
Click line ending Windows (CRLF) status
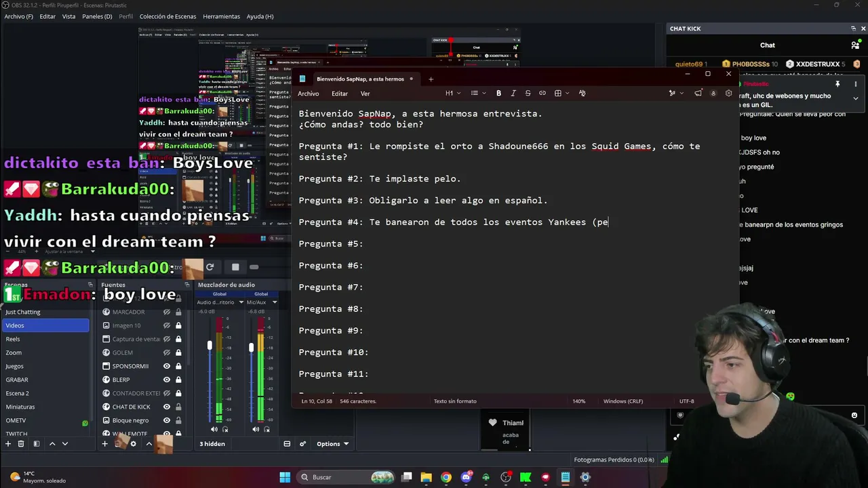623,401
